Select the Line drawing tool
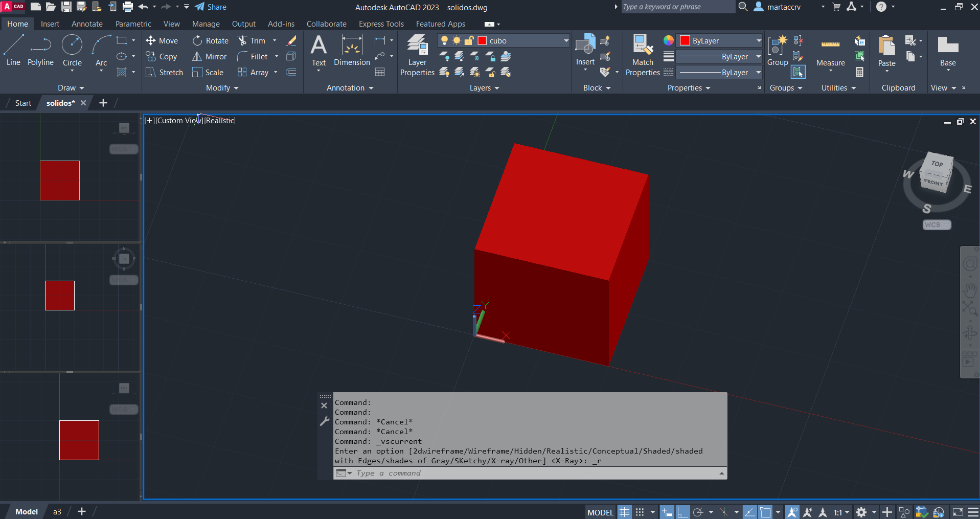 (14, 50)
